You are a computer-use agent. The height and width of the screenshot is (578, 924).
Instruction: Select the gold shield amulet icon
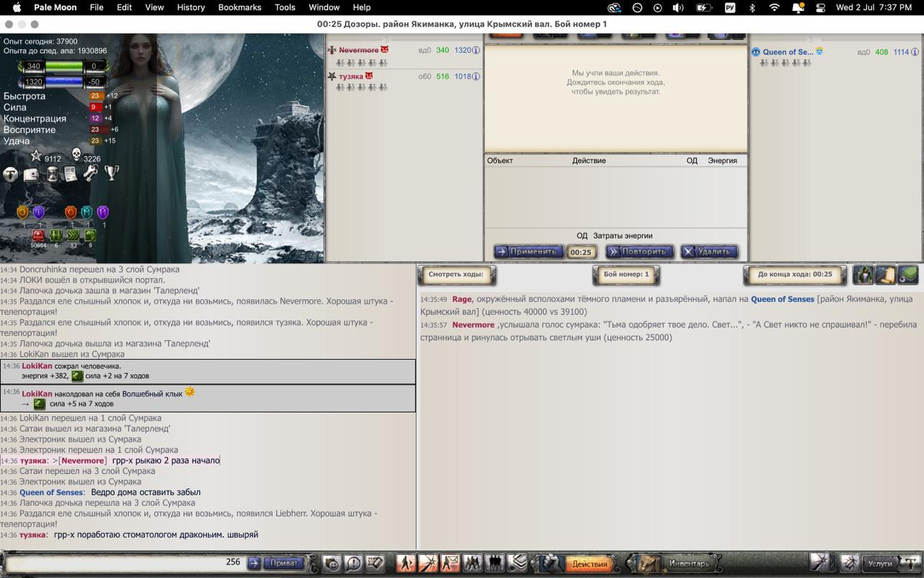point(22,212)
